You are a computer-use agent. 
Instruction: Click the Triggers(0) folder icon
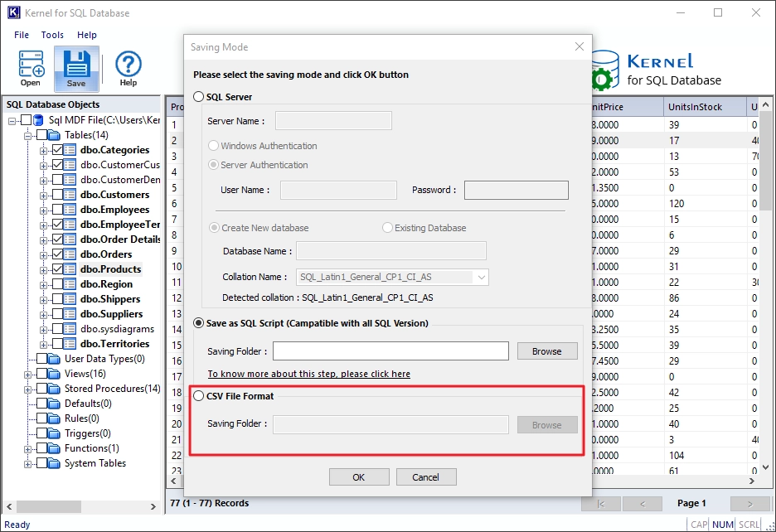tap(54, 433)
